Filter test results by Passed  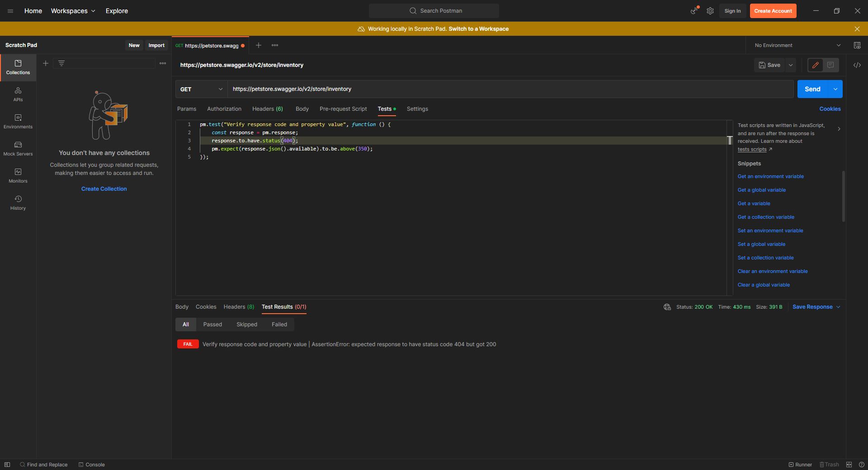212,324
